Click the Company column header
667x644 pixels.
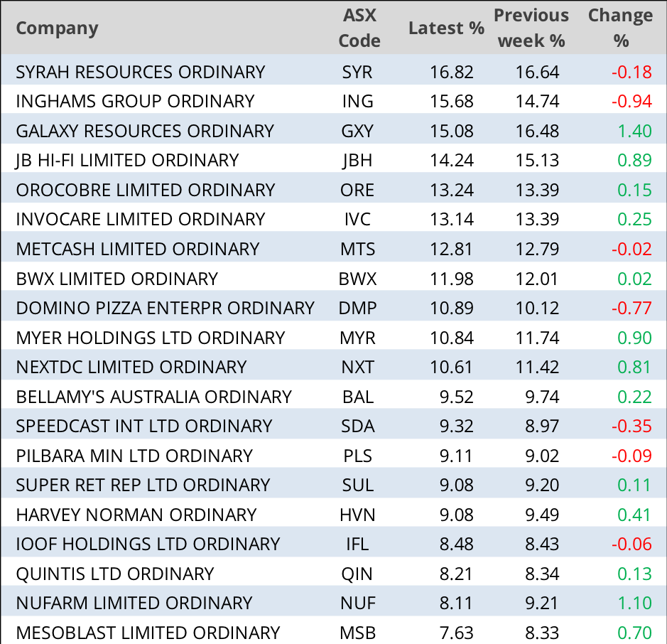57,28
